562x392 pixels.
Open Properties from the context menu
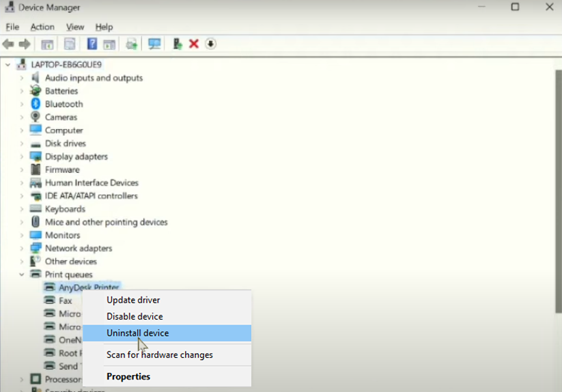(167, 376)
